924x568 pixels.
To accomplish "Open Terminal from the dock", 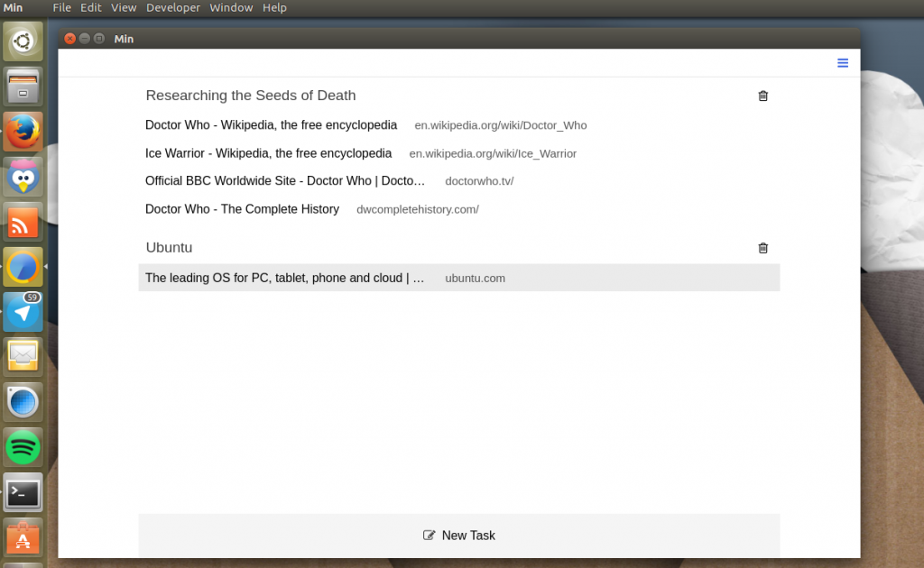I will [23, 492].
